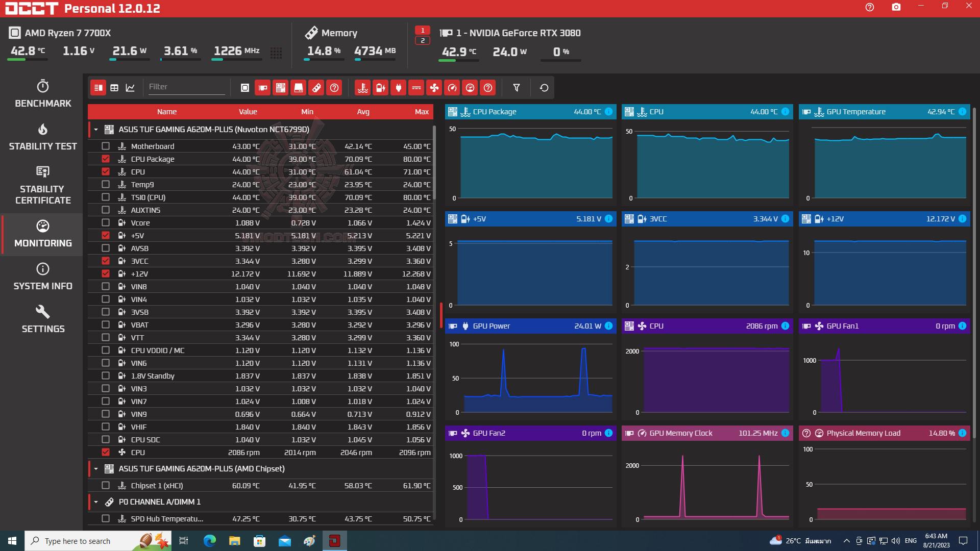Toggle the fan sensor filter icon
Image resolution: width=980 pixels, height=551 pixels.
click(x=434, y=88)
